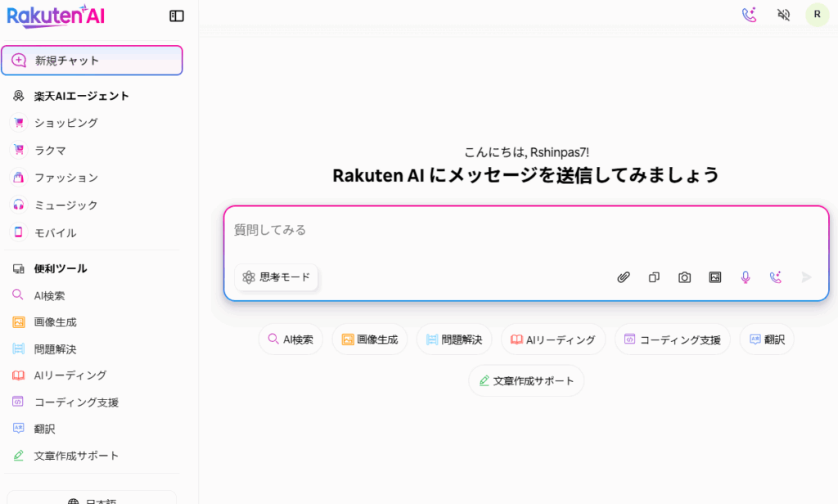Select the 問題解決 suggestion chip
Viewport: 838px width, 504px height.
454,340
